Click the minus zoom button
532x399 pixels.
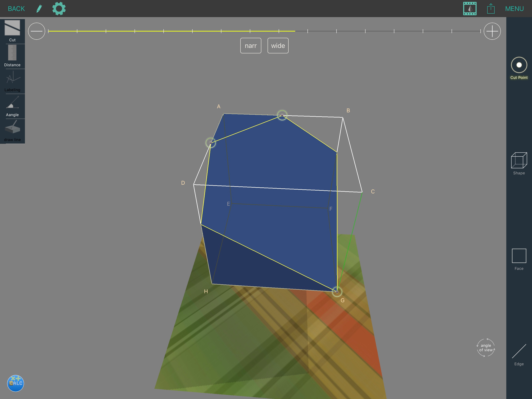click(x=37, y=31)
